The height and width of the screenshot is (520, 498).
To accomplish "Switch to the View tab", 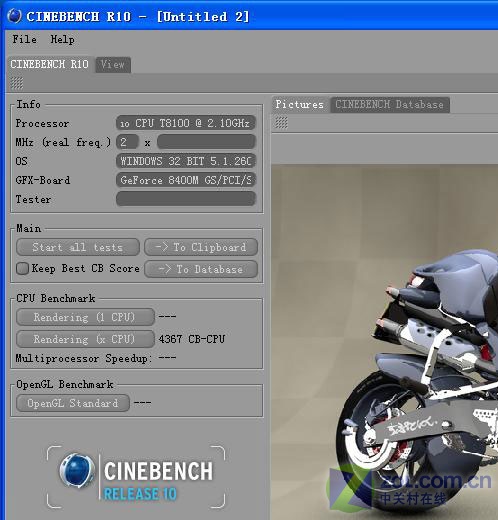I will [x=113, y=65].
